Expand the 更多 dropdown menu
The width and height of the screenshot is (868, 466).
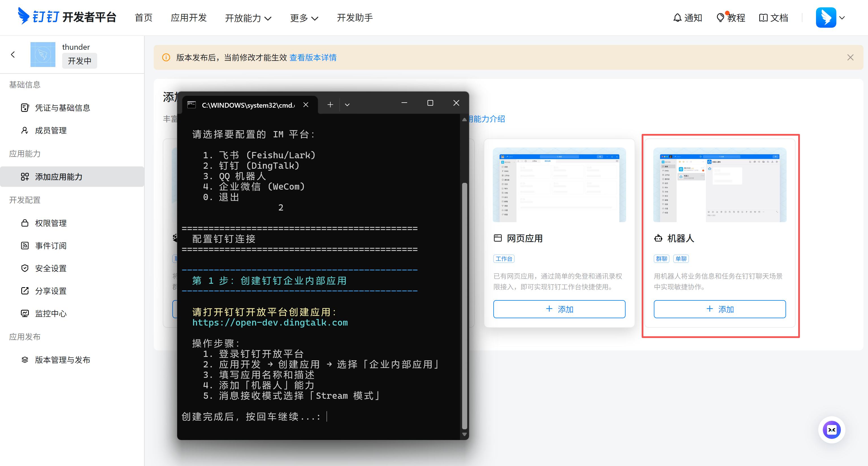point(304,18)
